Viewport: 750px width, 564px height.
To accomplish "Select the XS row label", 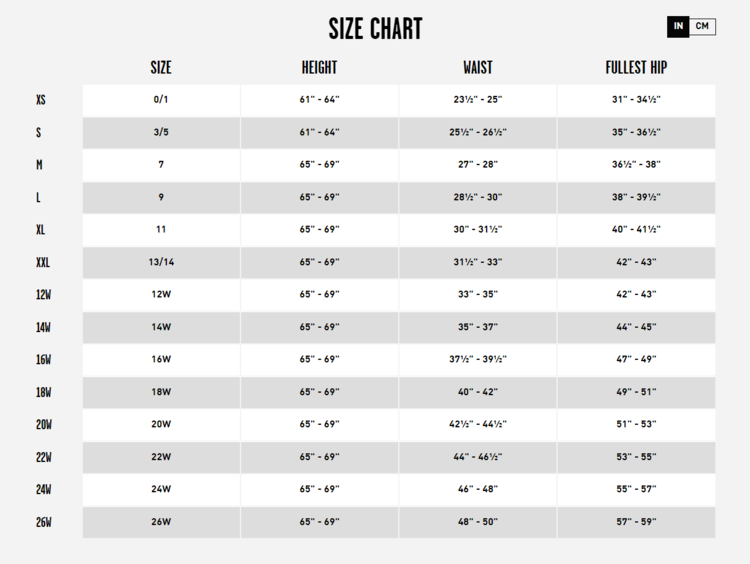I will (x=41, y=100).
